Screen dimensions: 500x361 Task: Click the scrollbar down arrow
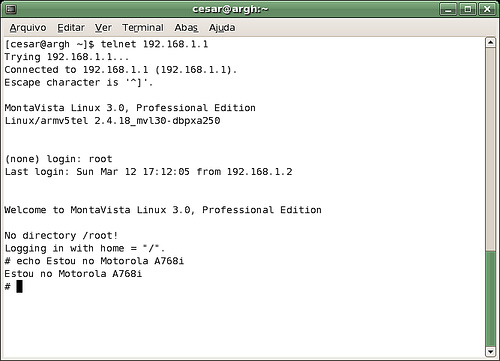[x=490, y=351]
